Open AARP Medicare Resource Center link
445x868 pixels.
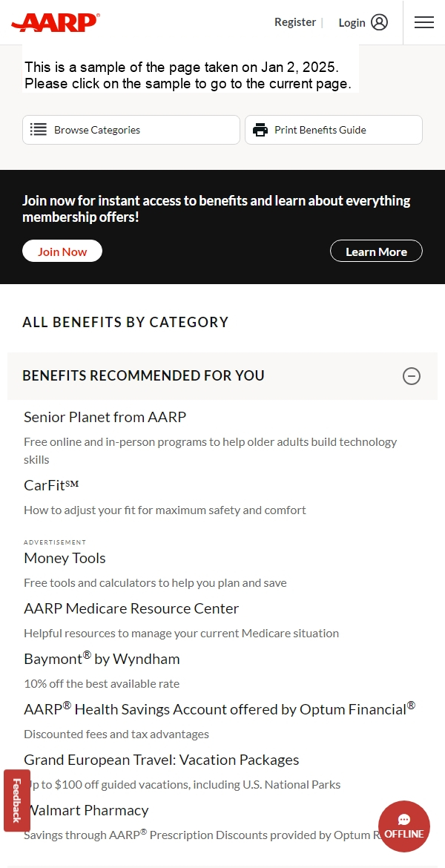click(131, 608)
